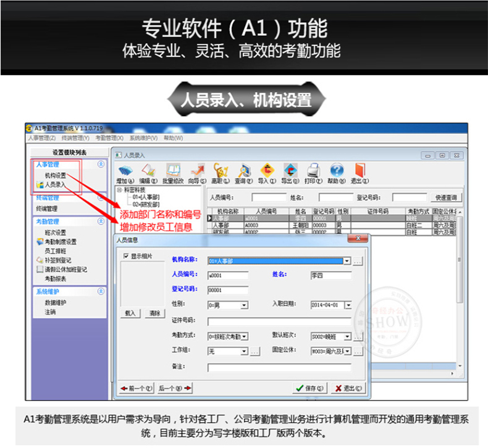Click the 导出 export icon
Screen dimensions: 488x448
(x=290, y=173)
